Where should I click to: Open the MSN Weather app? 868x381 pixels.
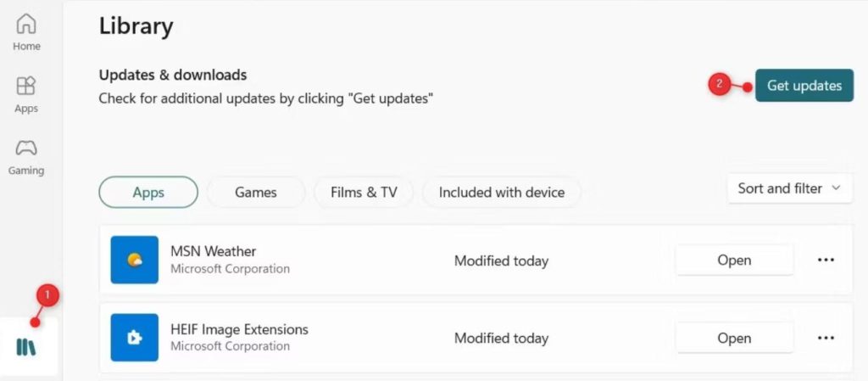click(x=734, y=260)
